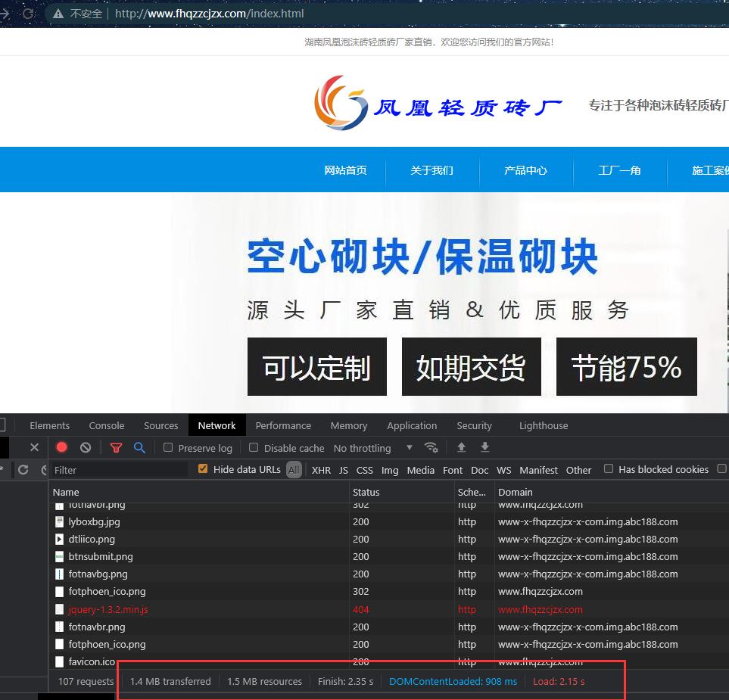Filter requests by XHR type
Screen dimensions: 729x700
(321, 470)
